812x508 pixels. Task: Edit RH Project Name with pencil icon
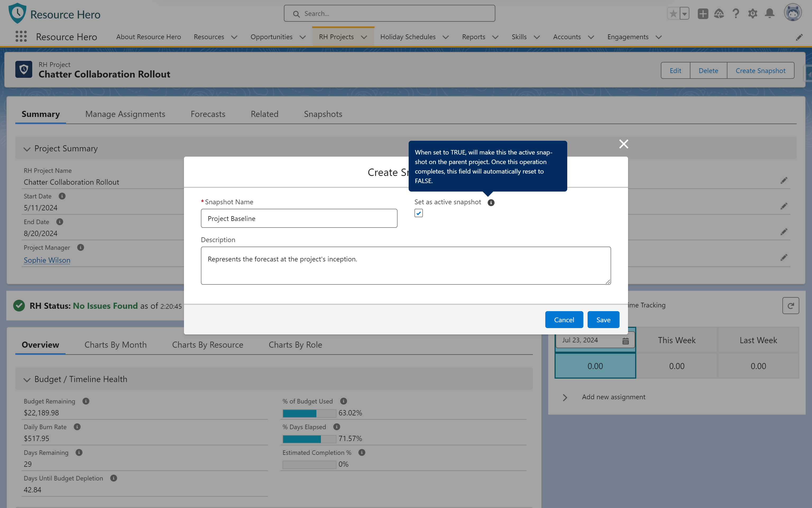[x=784, y=180]
